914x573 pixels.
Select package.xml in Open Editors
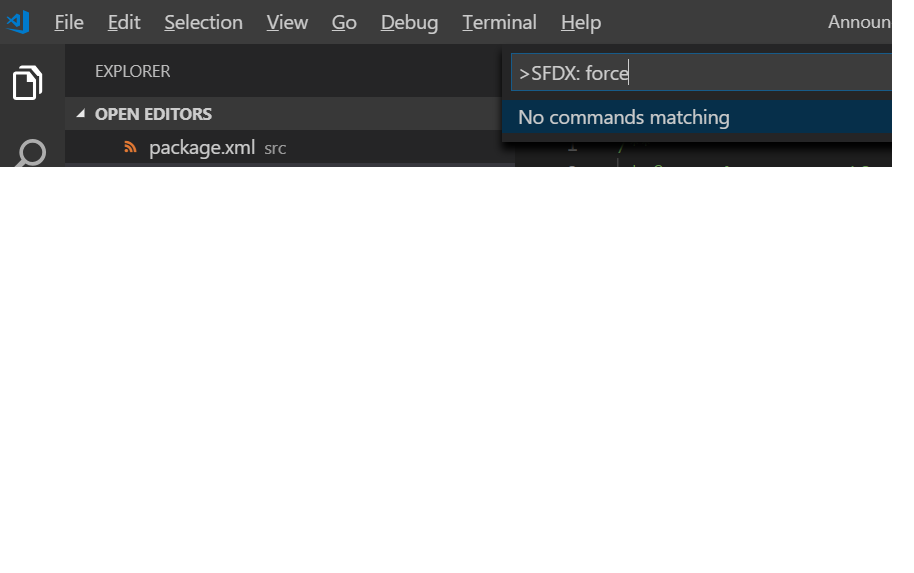(x=202, y=148)
